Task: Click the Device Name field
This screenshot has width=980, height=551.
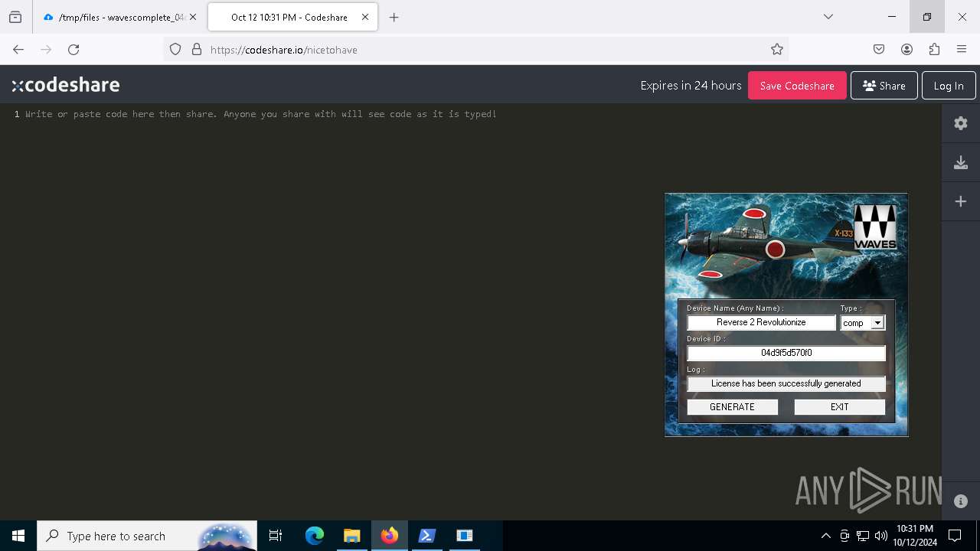Action: tap(761, 323)
